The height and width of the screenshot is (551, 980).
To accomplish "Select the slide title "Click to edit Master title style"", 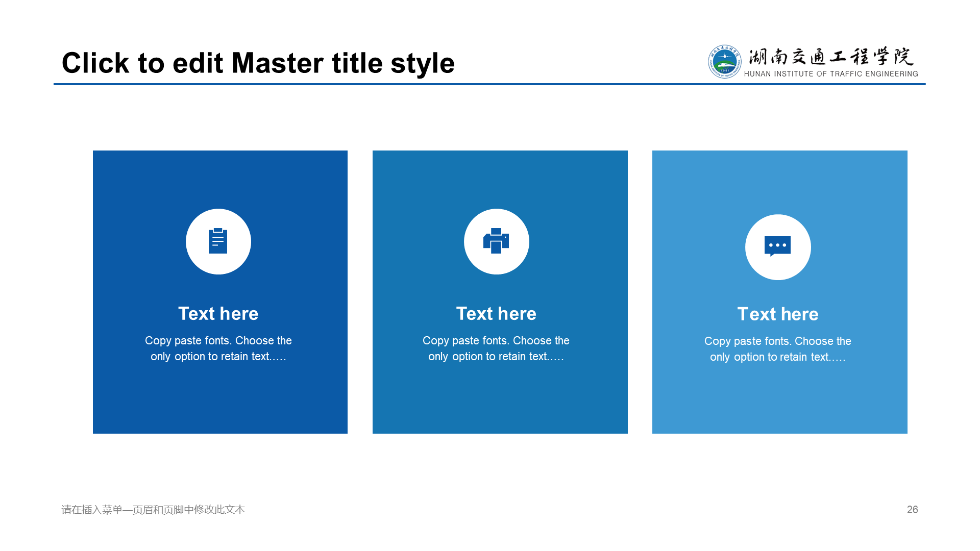I will [258, 63].
